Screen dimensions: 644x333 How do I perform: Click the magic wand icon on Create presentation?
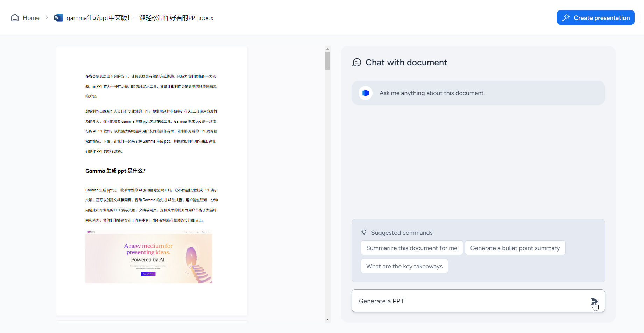click(x=566, y=17)
